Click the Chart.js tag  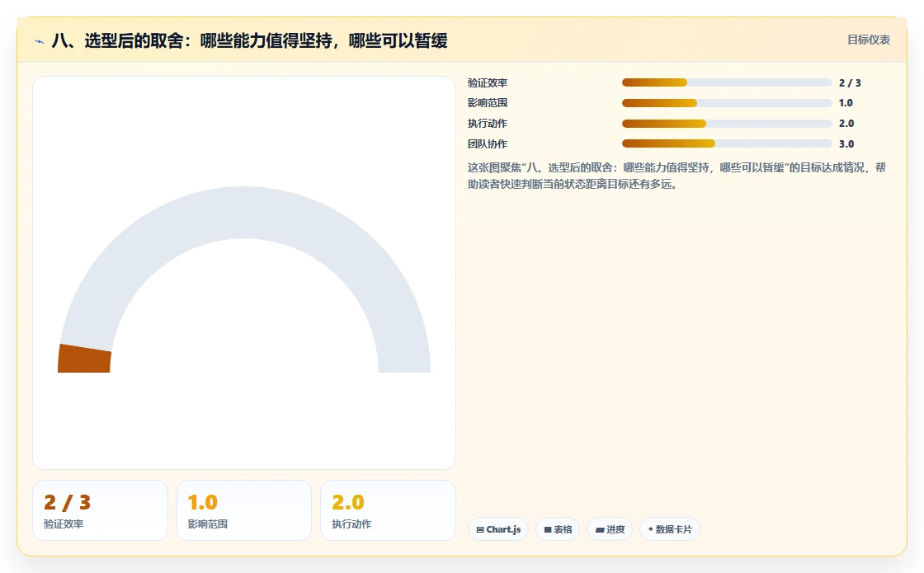(498, 529)
